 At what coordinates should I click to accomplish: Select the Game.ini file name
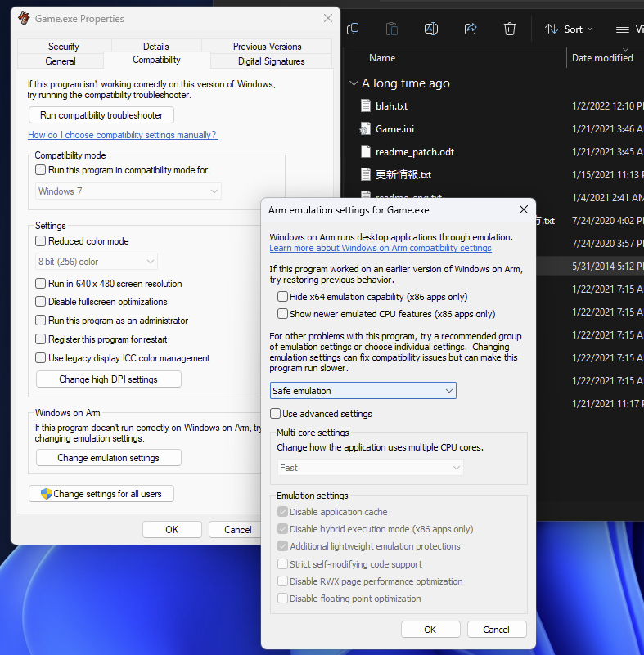(x=394, y=129)
